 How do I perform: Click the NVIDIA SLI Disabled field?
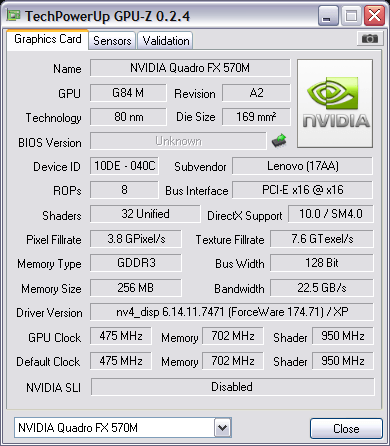point(232,387)
